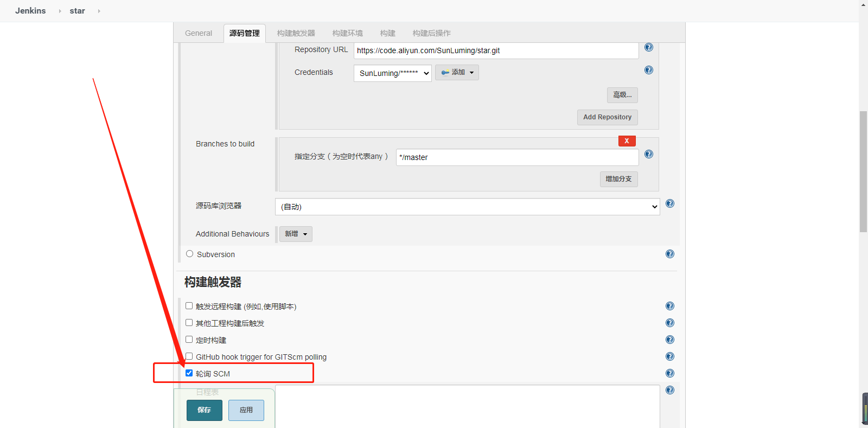The height and width of the screenshot is (428, 868).
Task: Open help for 轮询 SCM option
Action: pyautogui.click(x=670, y=373)
